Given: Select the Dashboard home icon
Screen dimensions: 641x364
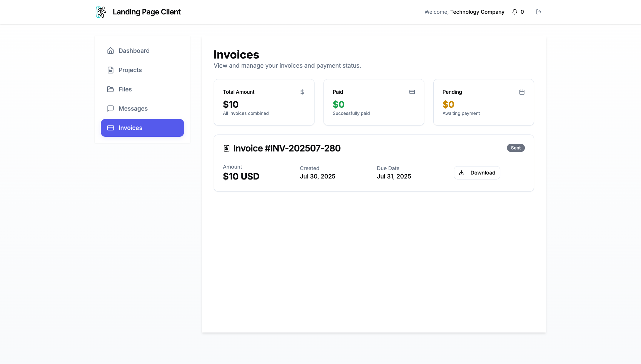Looking at the screenshot, I should click(111, 50).
